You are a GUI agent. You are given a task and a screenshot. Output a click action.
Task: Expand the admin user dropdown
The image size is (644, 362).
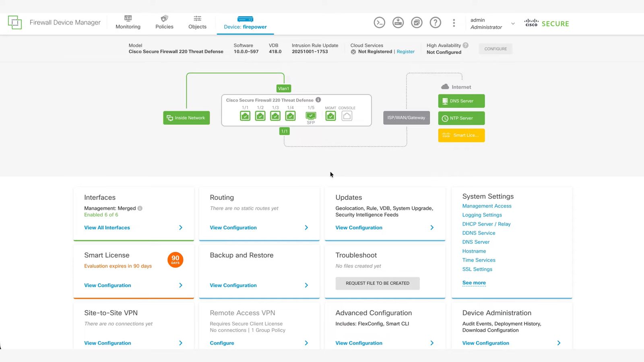513,23
